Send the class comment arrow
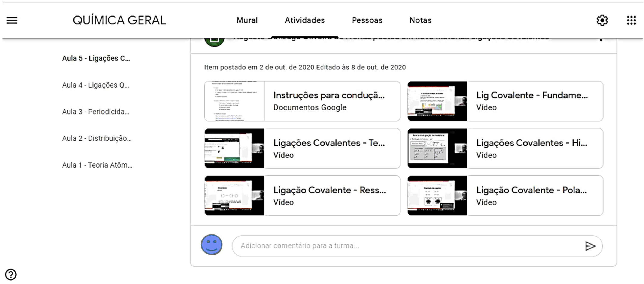The height and width of the screenshot is (284, 644). [x=590, y=246]
